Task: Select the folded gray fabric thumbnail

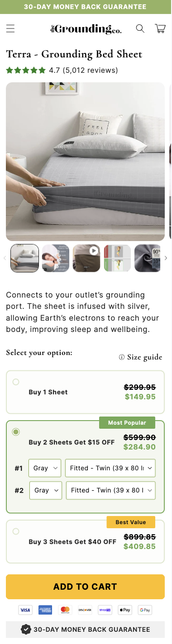Action: tap(148, 258)
